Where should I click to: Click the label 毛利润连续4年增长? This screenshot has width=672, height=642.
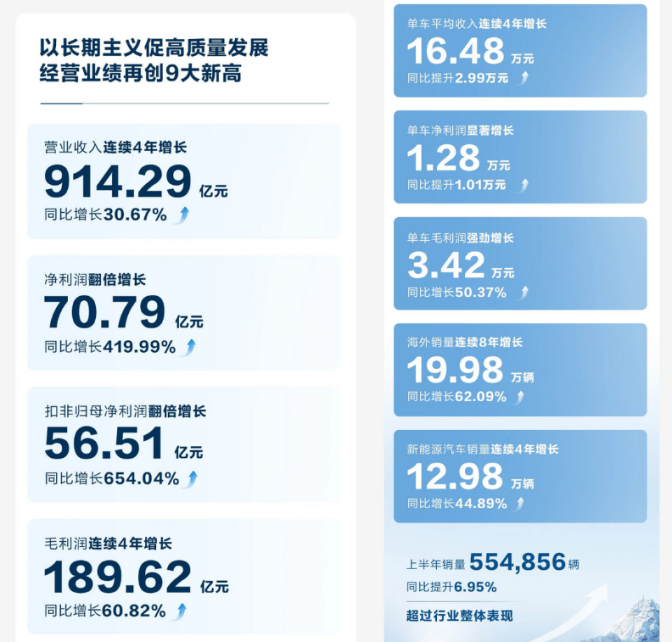pos(108,544)
